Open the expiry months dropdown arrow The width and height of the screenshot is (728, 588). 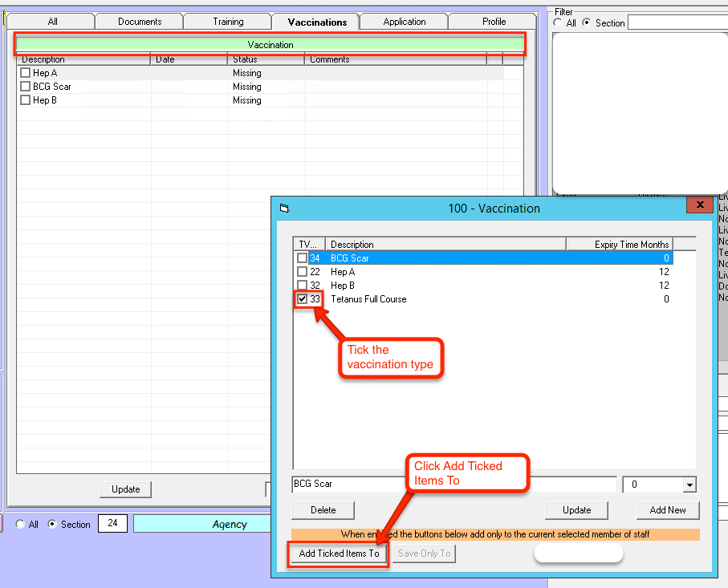click(689, 485)
